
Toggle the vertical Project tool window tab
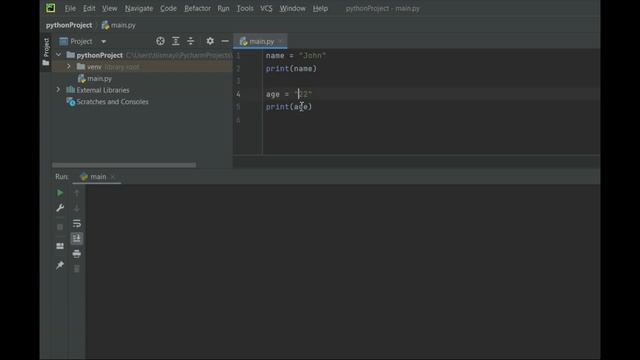click(x=46, y=52)
